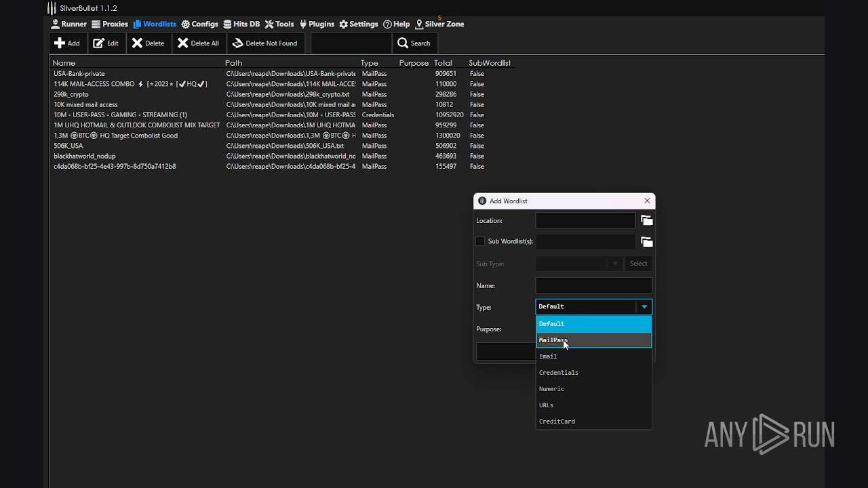
Task: Open the Hits DB tab
Action: (x=241, y=24)
